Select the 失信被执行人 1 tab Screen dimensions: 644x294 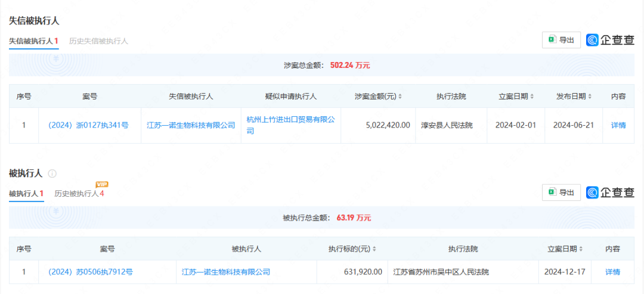click(33, 41)
